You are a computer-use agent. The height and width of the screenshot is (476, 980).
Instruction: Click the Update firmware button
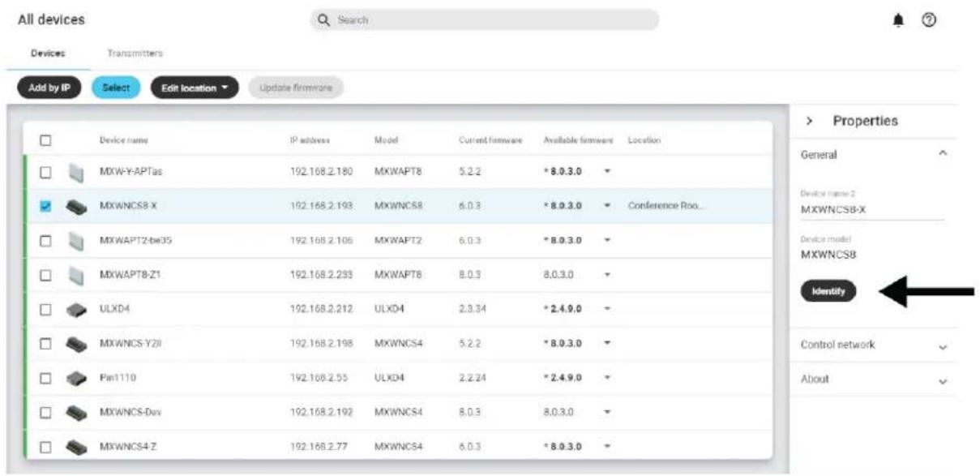pyautogui.click(x=296, y=88)
